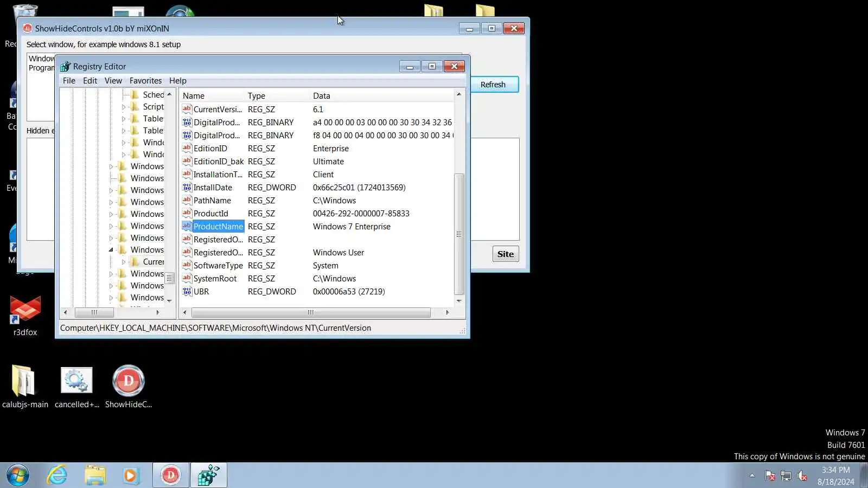Image resolution: width=868 pixels, height=488 pixels.
Task: Open the View menu in Registry Editor
Action: pos(113,81)
